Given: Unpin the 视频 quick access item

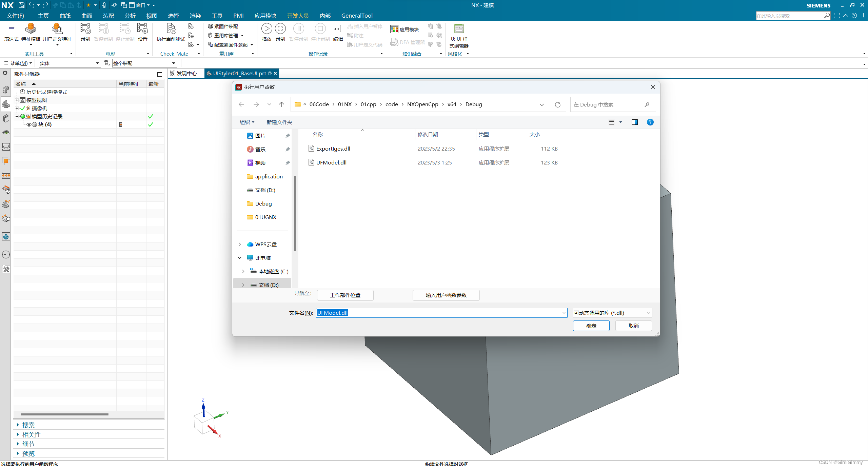Looking at the screenshot, I should (x=288, y=163).
